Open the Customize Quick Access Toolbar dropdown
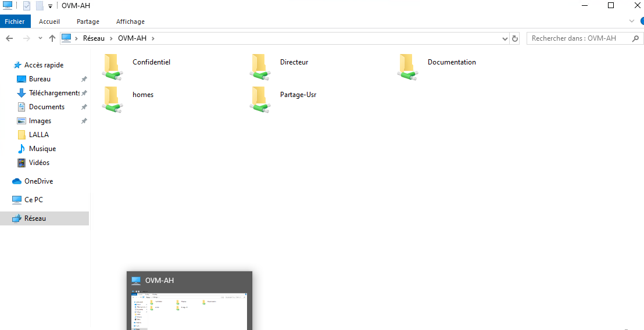This screenshot has height=330, width=644. 50,6
